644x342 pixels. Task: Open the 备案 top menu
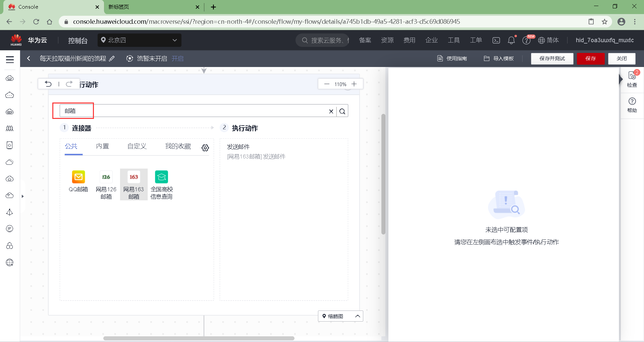(x=365, y=40)
